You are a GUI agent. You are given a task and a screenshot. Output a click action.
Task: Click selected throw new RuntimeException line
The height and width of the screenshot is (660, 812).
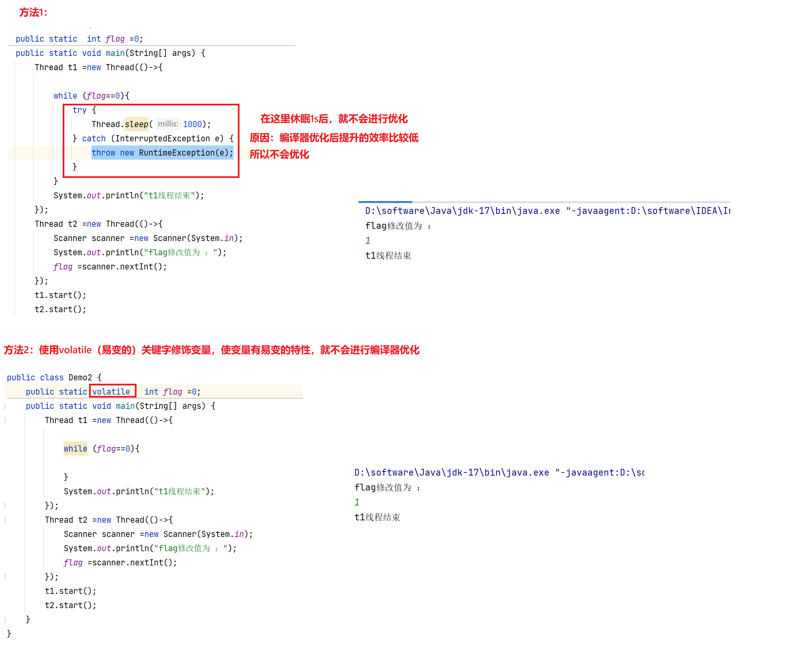pos(162,153)
